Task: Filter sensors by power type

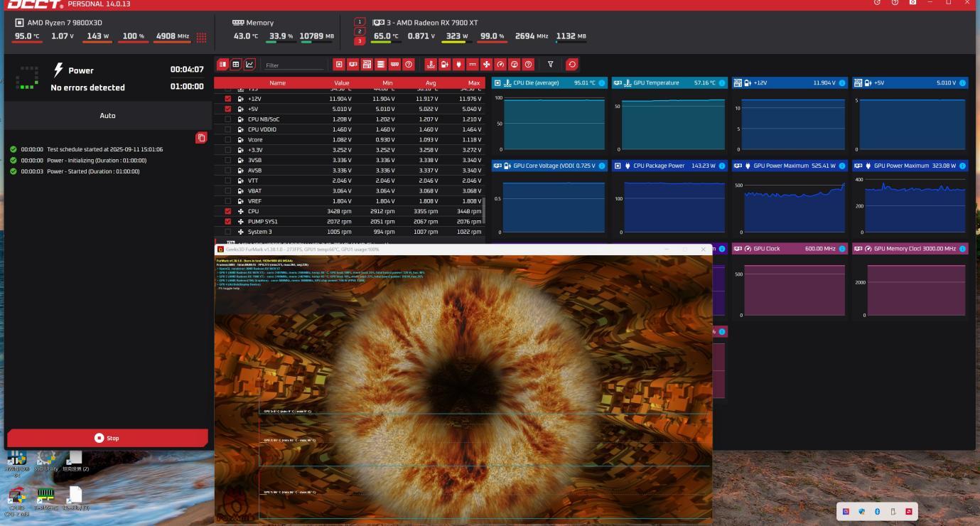Action: [458, 65]
